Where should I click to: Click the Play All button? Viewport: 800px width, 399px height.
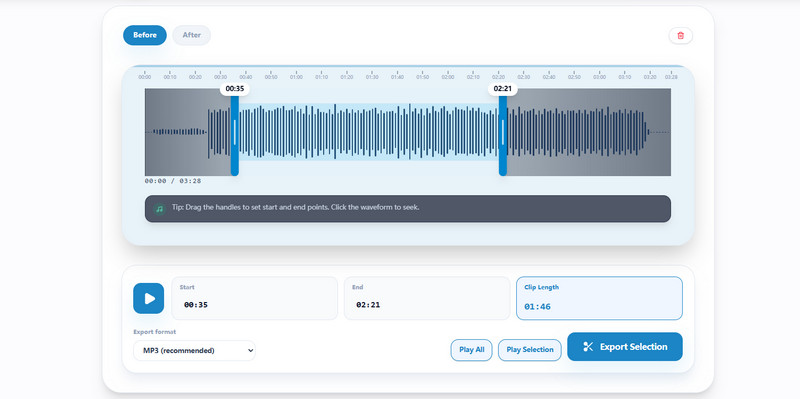click(471, 350)
